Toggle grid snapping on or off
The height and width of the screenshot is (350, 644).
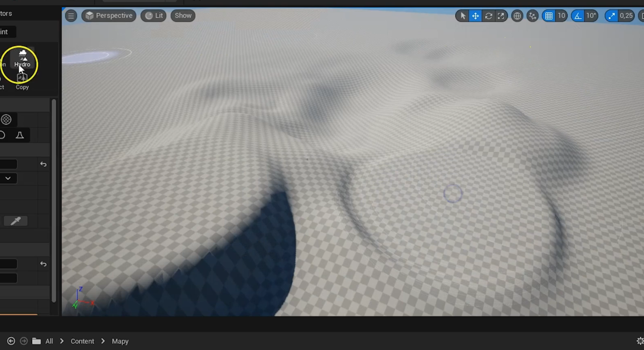tap(549, 15)
